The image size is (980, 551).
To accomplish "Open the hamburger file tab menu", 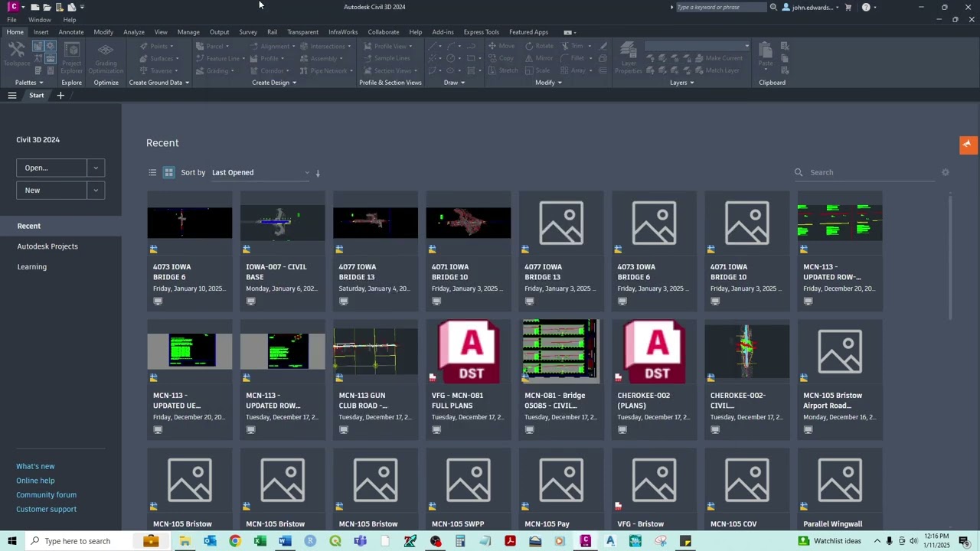I will pos(12,96).
